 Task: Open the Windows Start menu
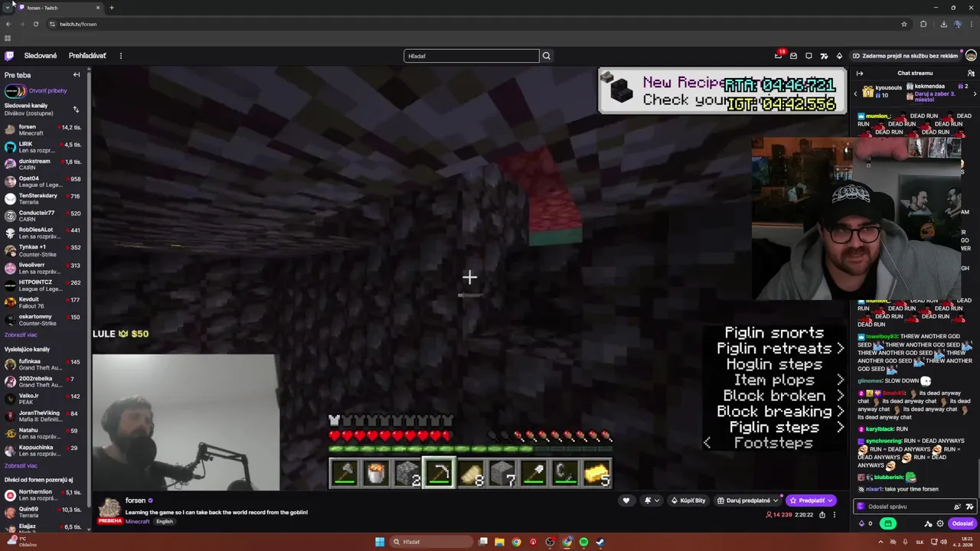[x=380, y=542]
